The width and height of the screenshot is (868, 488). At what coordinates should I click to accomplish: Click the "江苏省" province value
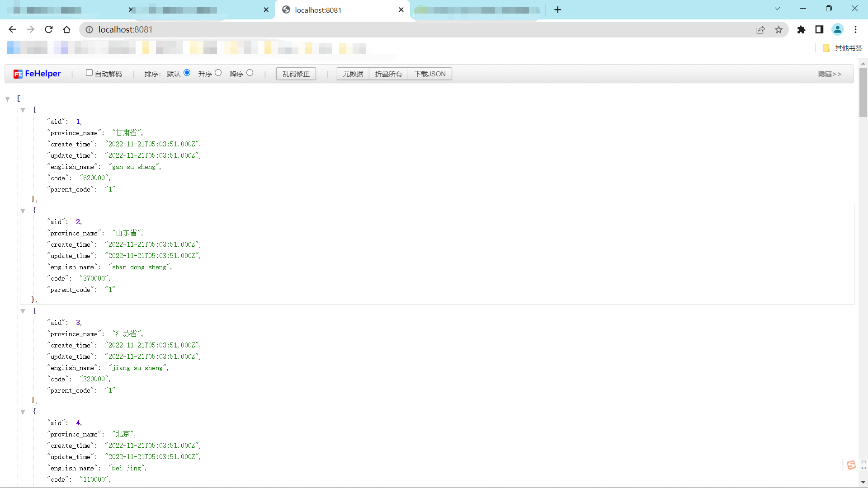pos(126,333)
